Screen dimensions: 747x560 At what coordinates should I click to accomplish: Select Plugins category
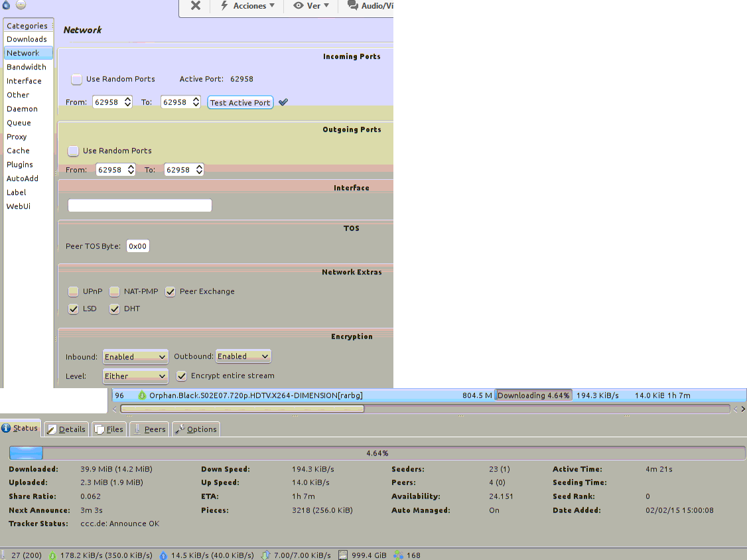pyautogui.click(x=28, y=165)
